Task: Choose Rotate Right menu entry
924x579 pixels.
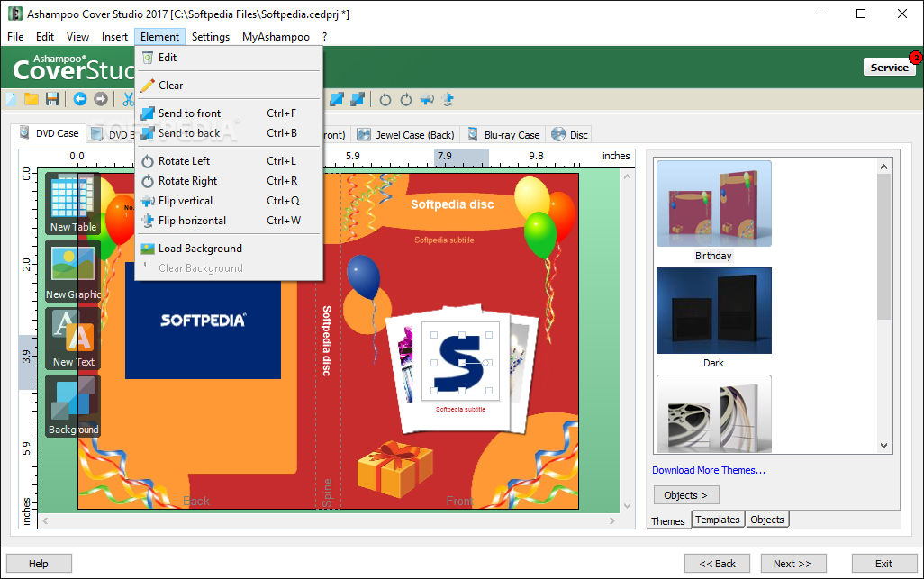Action: (229, 181)
